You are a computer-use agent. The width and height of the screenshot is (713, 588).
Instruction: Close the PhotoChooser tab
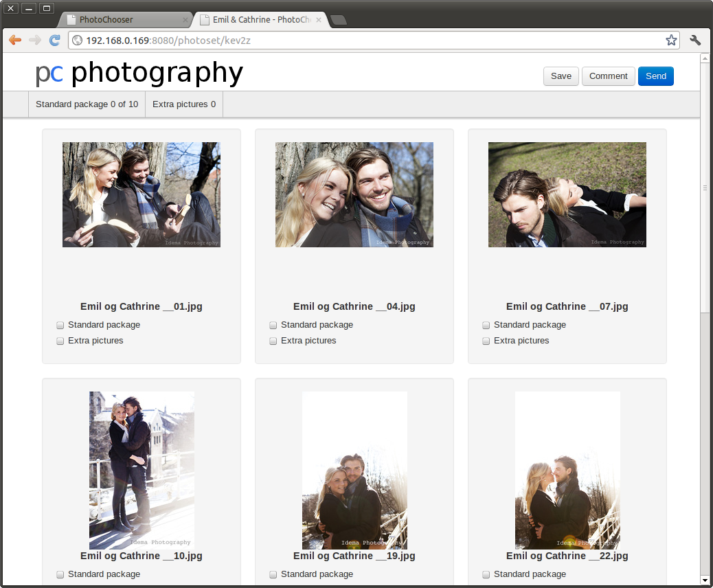click(x=184, y=20)
